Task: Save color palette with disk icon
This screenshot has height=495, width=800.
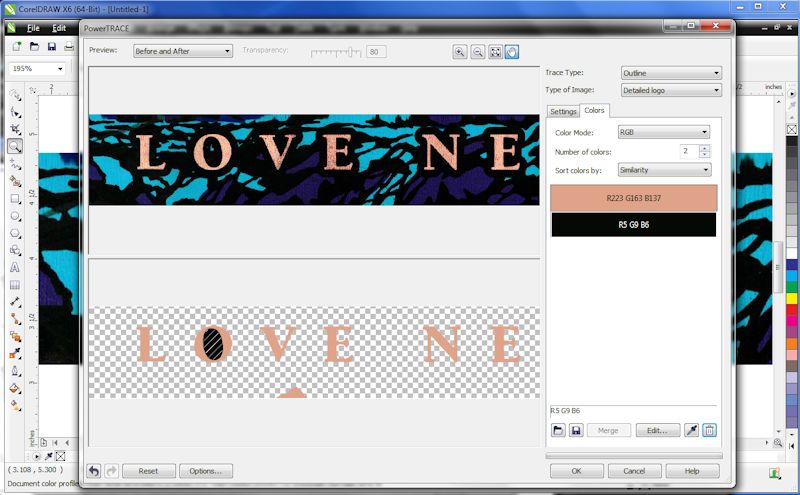Action: (576, 430)
